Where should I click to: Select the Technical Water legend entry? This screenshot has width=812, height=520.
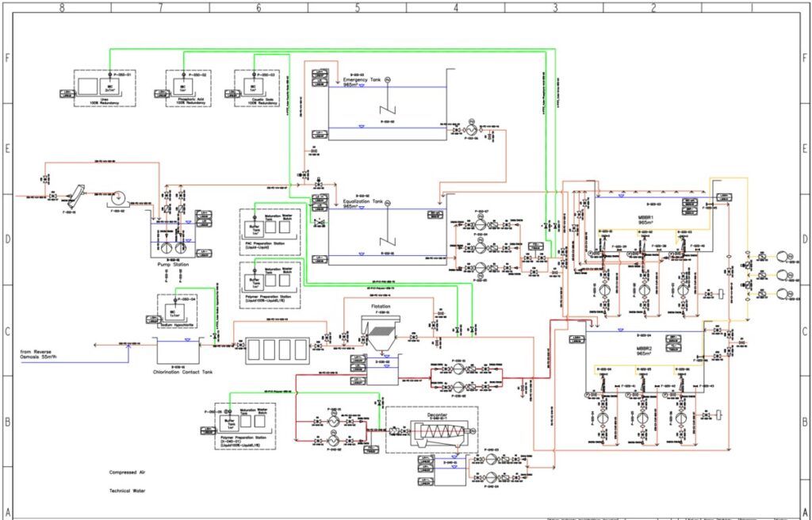coord(128,491)
